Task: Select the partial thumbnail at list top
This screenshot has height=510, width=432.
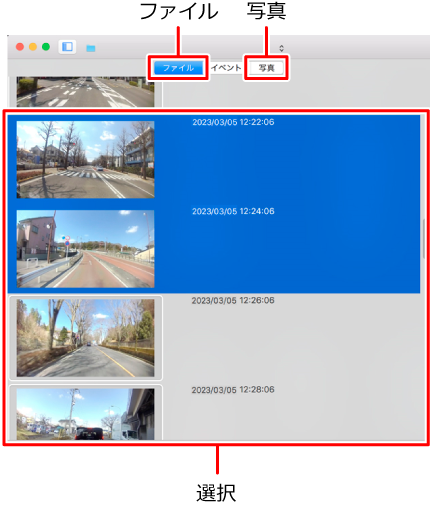Action: [85, 92]
